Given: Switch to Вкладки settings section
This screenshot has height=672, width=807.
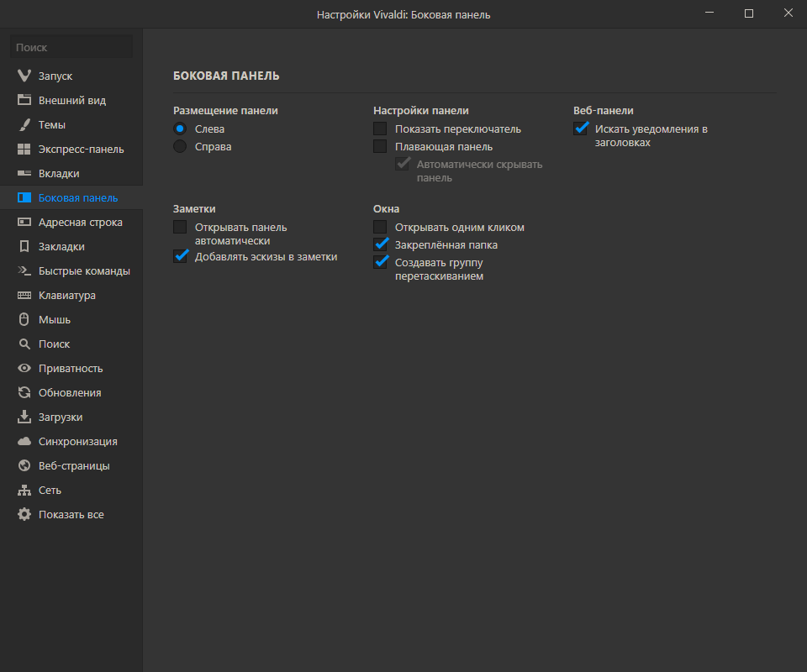Looking at the screenshot, I should tap(71, 173).
